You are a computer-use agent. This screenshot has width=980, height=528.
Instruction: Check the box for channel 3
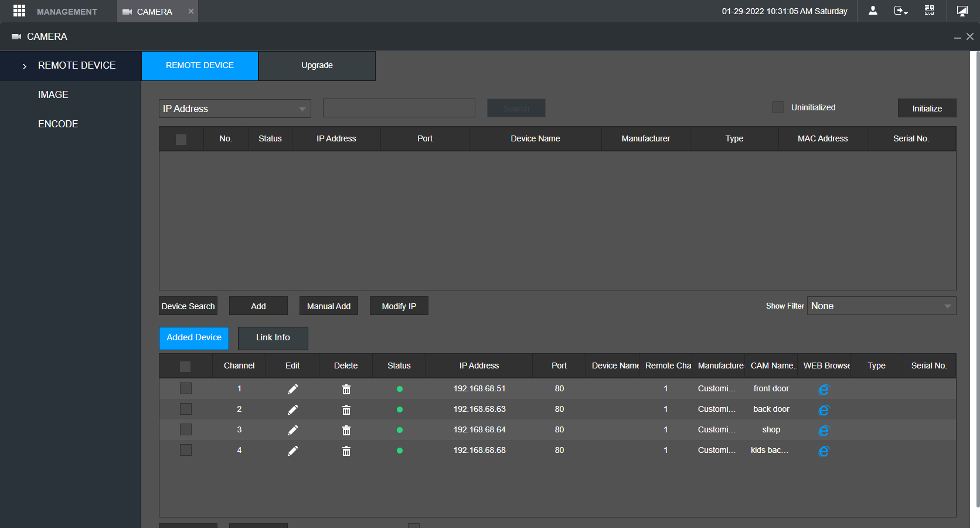pos(186,429)
